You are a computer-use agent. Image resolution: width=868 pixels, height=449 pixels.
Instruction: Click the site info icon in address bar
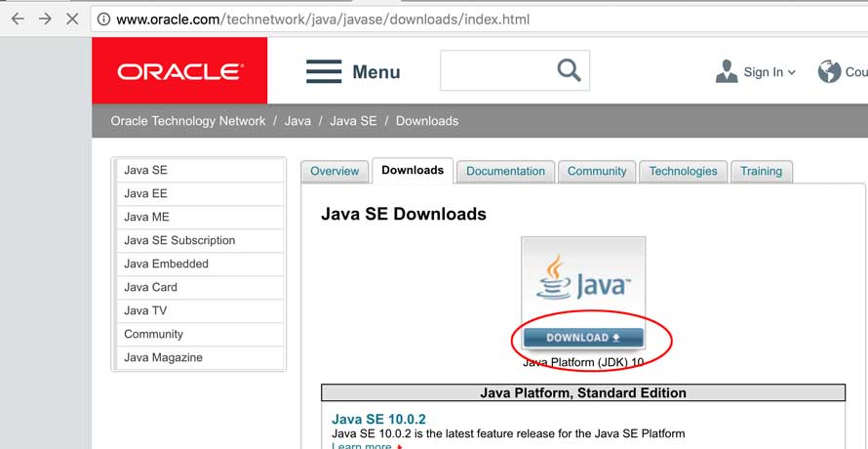point(102,20)
